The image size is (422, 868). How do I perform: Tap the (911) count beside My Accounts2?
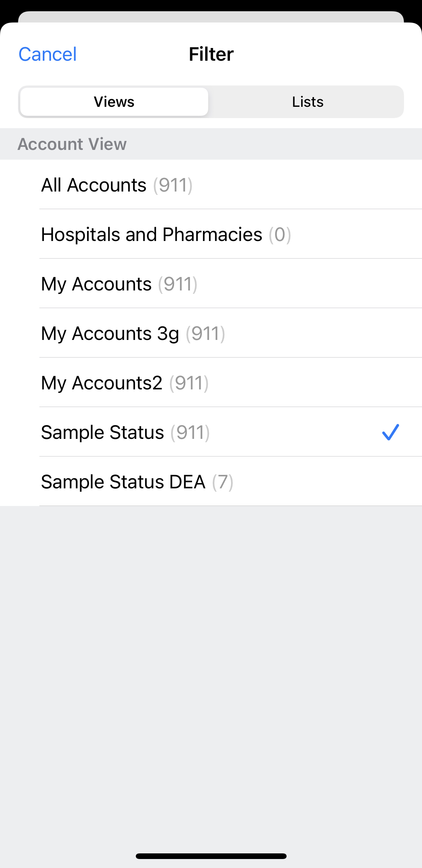click(189, 383)
